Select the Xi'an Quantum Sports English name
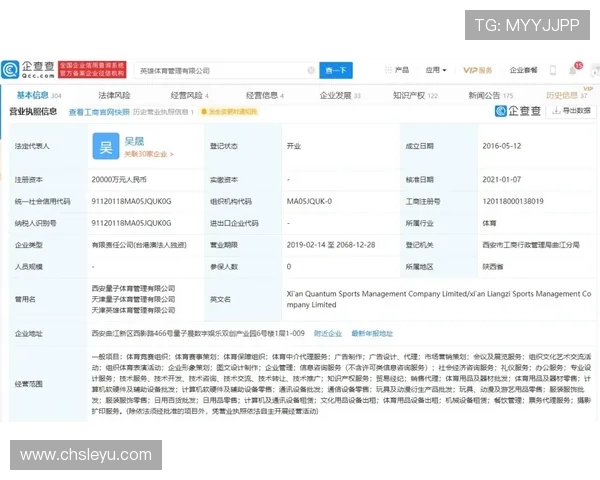Viewport: 600px width, 480px height. [439, 299]
